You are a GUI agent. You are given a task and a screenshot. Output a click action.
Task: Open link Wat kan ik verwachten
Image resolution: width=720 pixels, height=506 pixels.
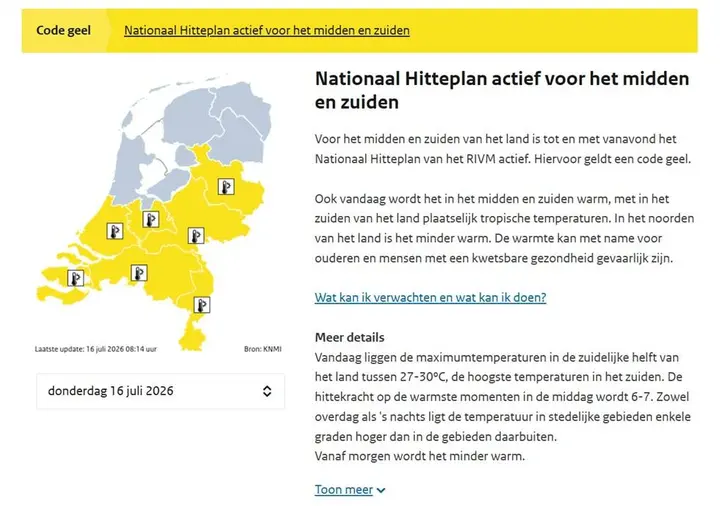(x=430, y=298)
